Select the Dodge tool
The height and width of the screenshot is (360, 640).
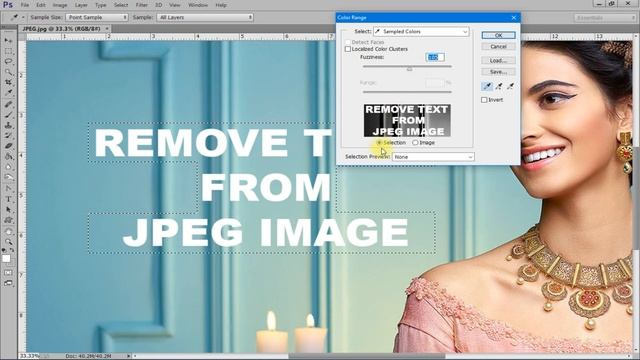coord(8,177)
